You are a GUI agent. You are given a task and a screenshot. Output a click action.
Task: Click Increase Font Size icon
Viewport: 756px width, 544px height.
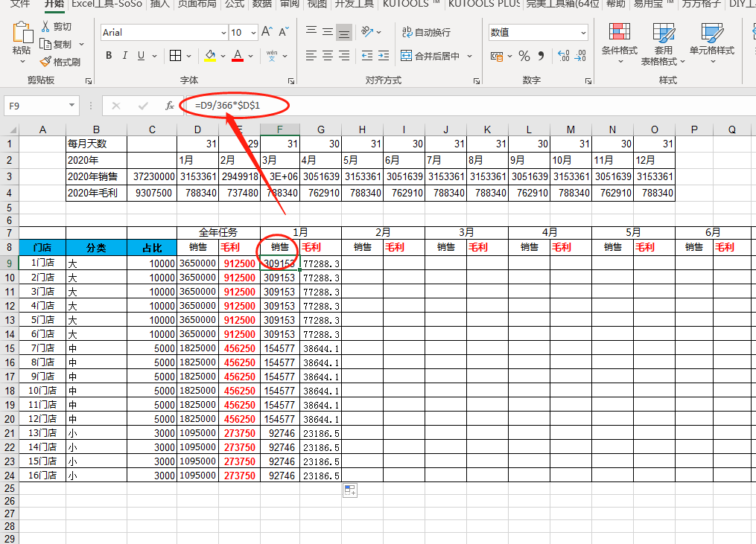pos(267,32)
